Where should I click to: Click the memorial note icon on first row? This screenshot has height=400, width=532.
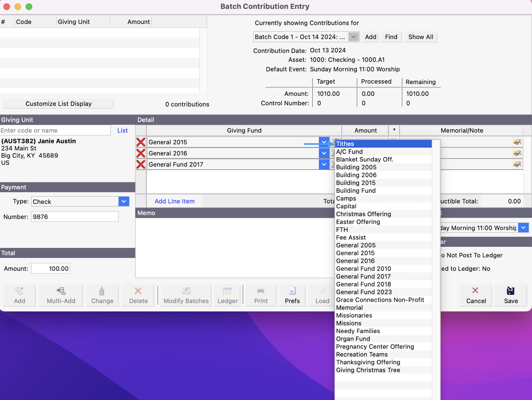coord(517,142)
